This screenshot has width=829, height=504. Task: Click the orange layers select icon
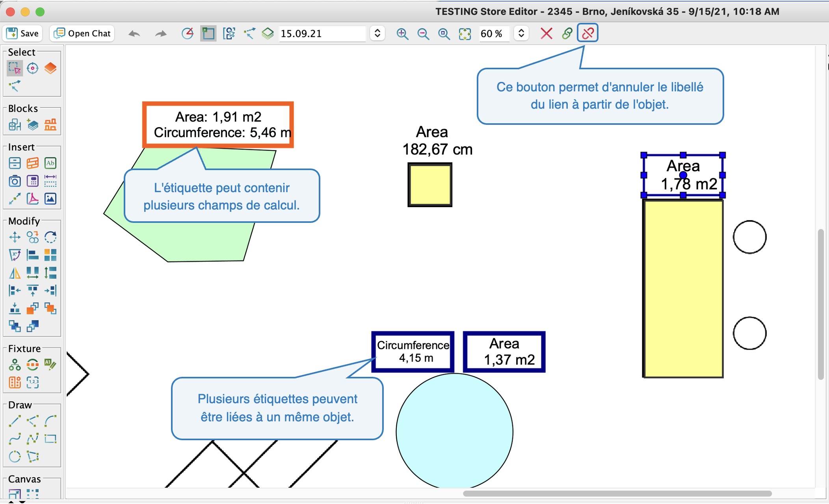tap(50, 68)
